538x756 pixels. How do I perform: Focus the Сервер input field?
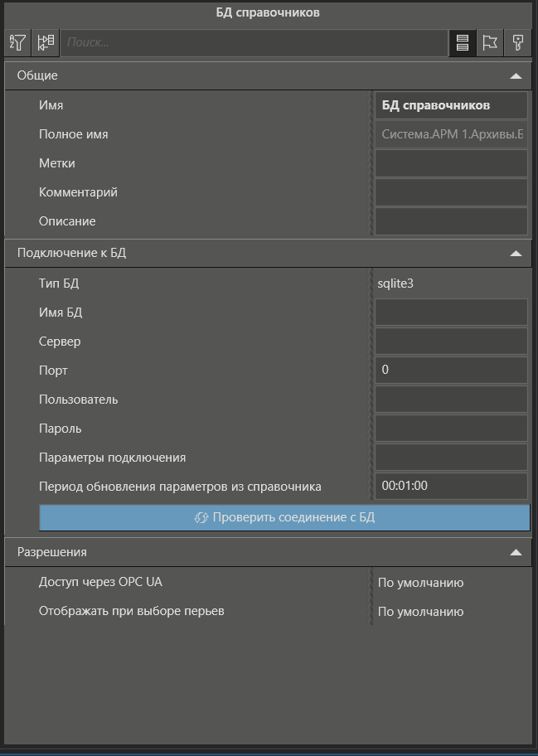tap(451, 342)
